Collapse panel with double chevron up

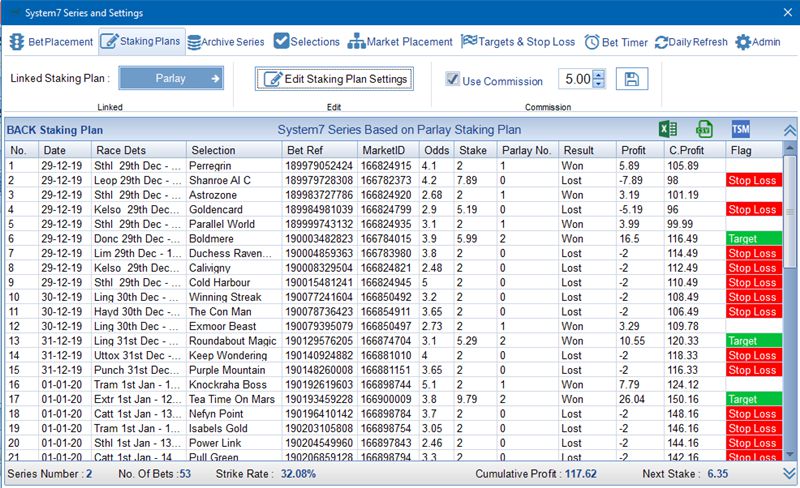click(x=789, y=130)
